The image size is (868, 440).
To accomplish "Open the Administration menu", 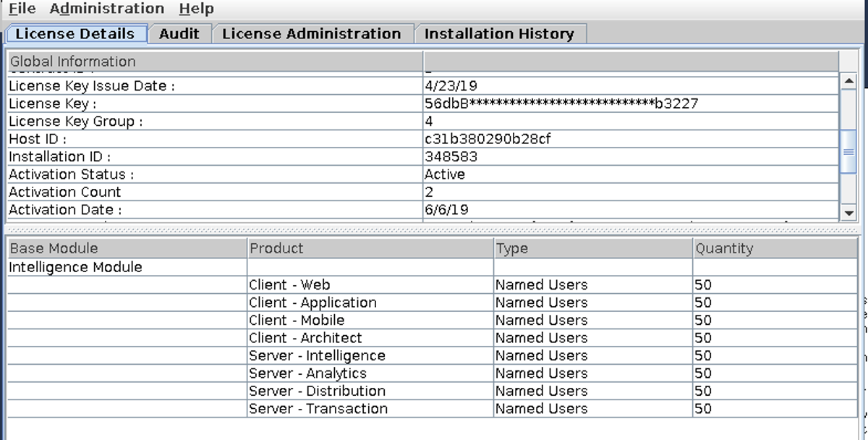I will (107, 9).
